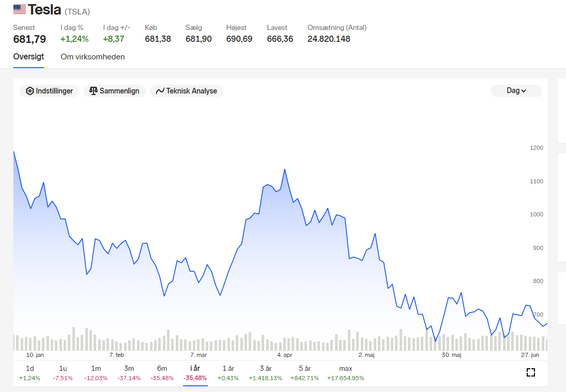Select the i år period
Screen dimensions: 566x392
195,373
